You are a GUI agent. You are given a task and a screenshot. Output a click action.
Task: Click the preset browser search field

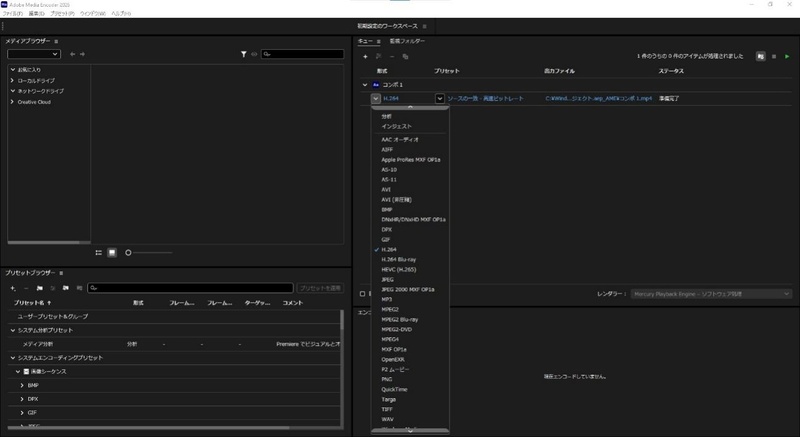(190, 288)
